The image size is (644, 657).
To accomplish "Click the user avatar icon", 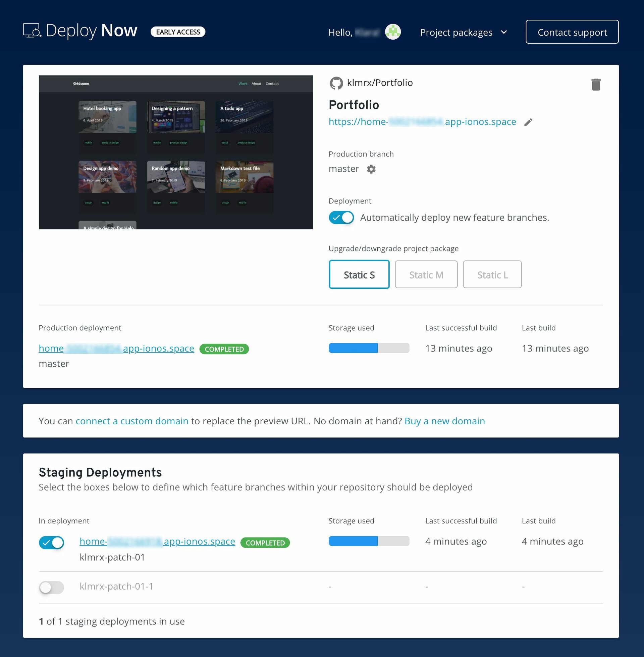I will [x=393, y=32].
